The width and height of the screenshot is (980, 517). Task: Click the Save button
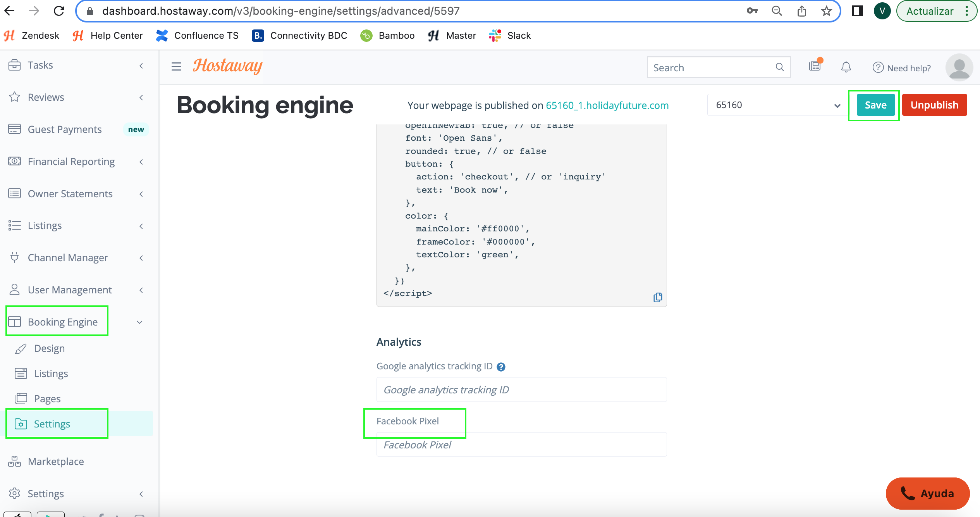875,105
